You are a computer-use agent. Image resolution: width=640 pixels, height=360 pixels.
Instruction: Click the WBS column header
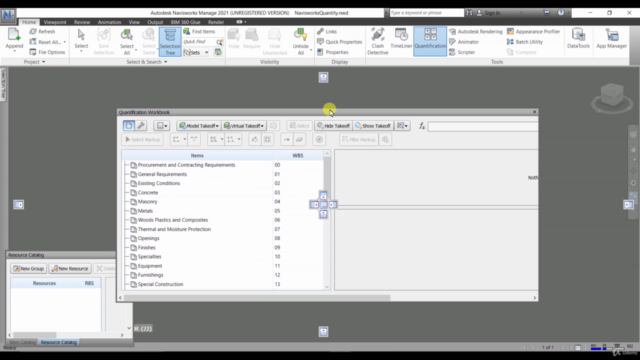[298, 156]
